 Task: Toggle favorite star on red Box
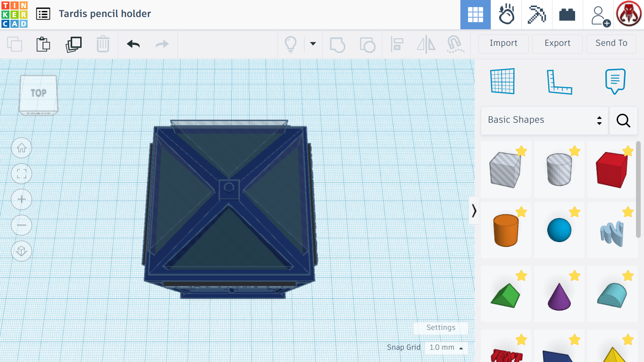point(627,151)
